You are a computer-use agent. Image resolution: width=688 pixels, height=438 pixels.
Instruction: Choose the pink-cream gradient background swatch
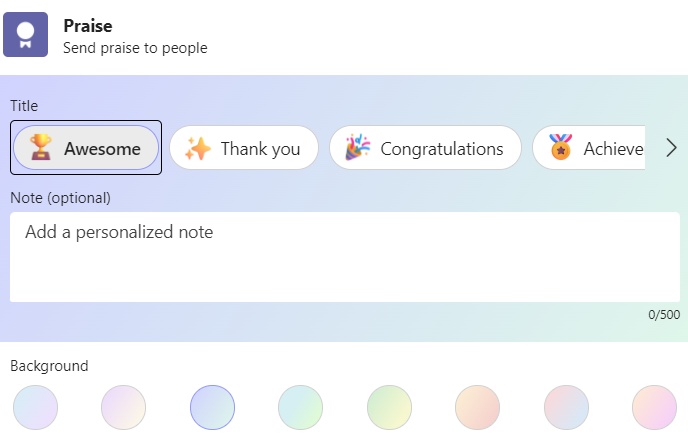pyautogui.click(x=124, y=408)
